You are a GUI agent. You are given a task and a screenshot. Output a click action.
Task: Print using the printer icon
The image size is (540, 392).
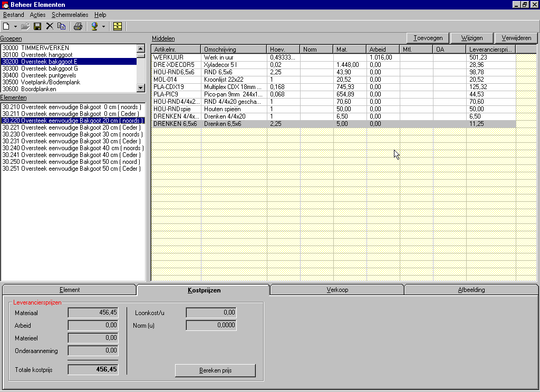click(78, 26)
